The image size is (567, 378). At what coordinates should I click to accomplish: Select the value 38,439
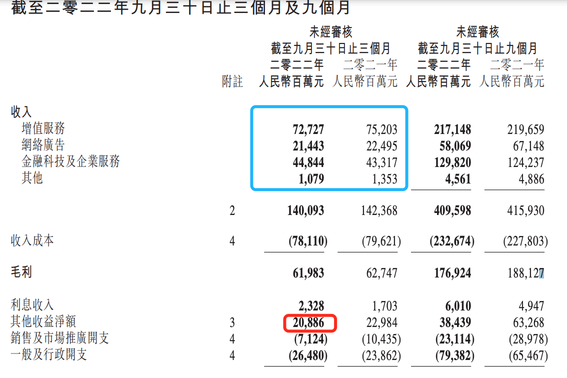click(455, 323)
